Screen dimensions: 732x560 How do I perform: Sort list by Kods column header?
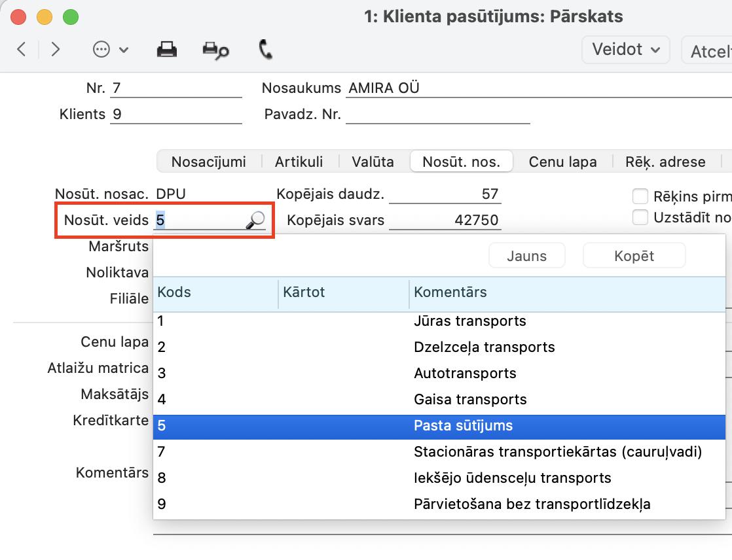click(215, 292)
